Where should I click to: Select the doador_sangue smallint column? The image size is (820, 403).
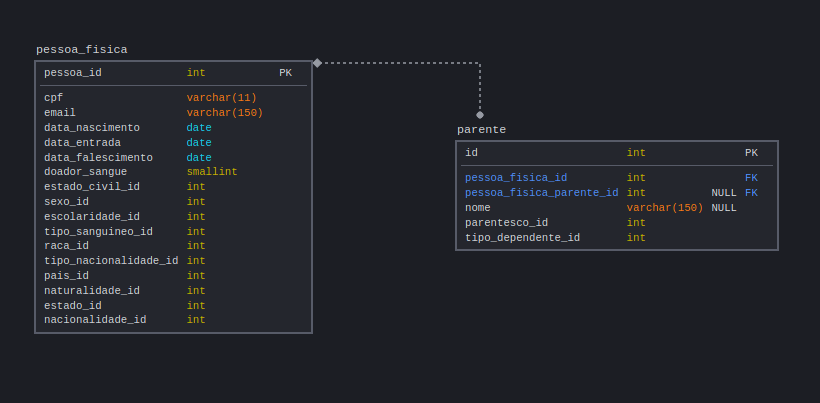(173, 172)
